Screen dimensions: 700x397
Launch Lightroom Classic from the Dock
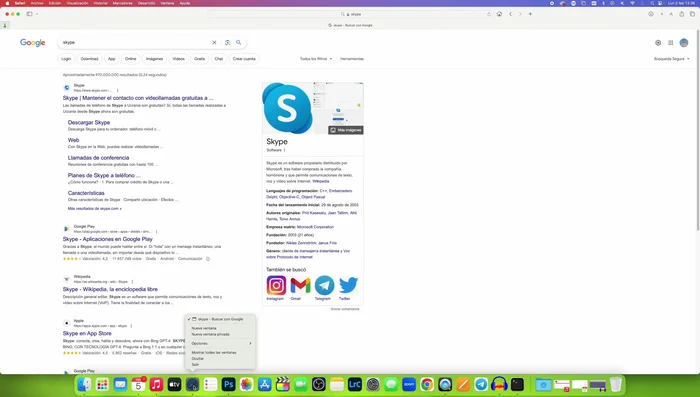click(x=355, y=384)
